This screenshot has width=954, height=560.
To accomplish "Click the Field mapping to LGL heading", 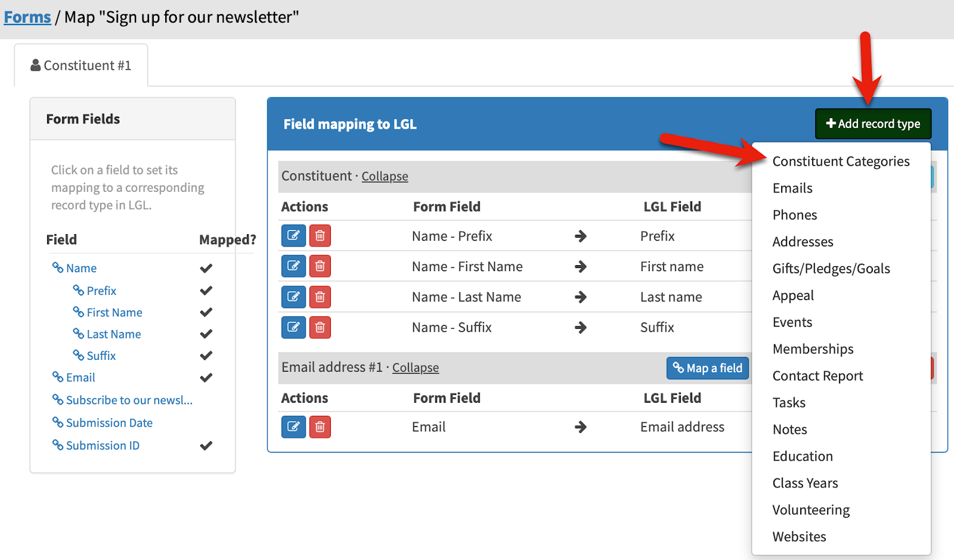I will click(350, 124).
